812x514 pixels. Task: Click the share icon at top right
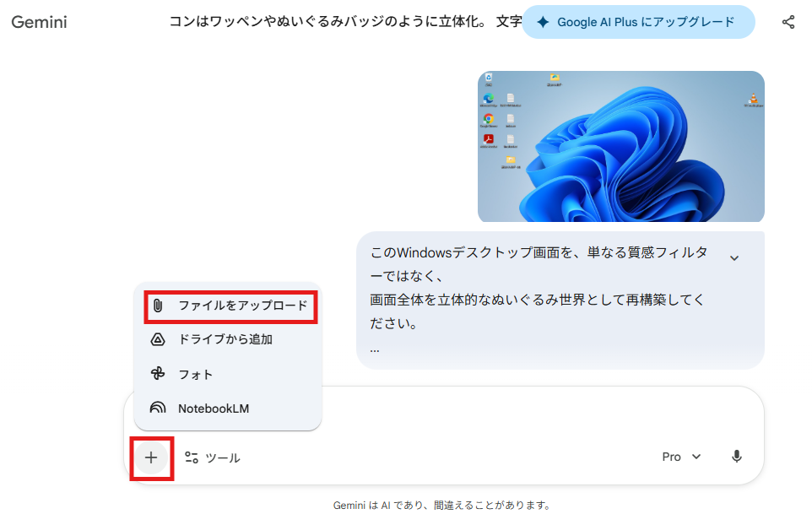788,22
